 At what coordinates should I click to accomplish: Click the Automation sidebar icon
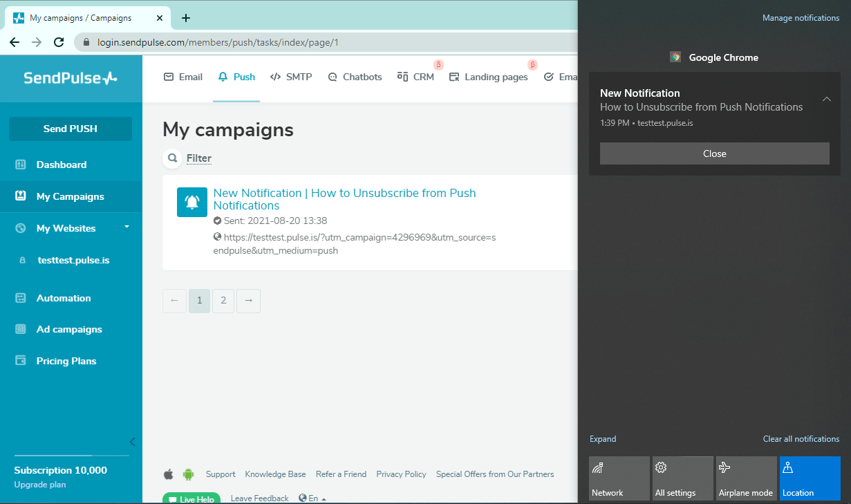coord(21,298)
